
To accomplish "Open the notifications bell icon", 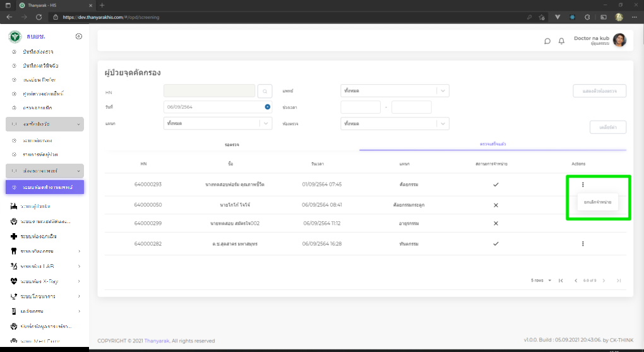I will click(x=561, y=41).
